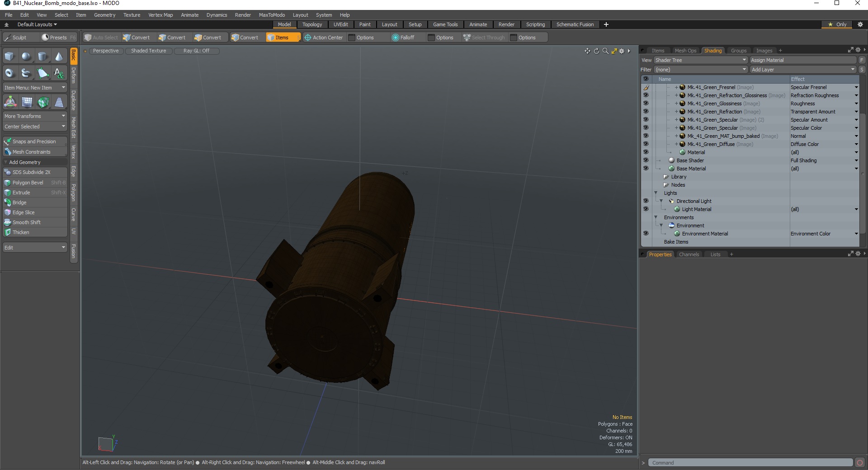This screenshot has width=868, height=470.
Task: Click the Bridge tool
Action: (x=35, y=202)
